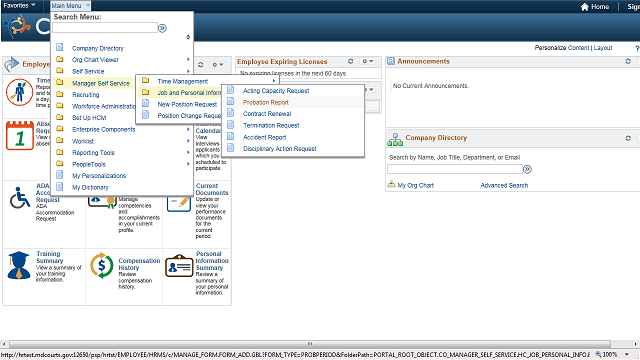640x360 pixels.
Task: Click the Time reporting person icon
Action: 19,92
